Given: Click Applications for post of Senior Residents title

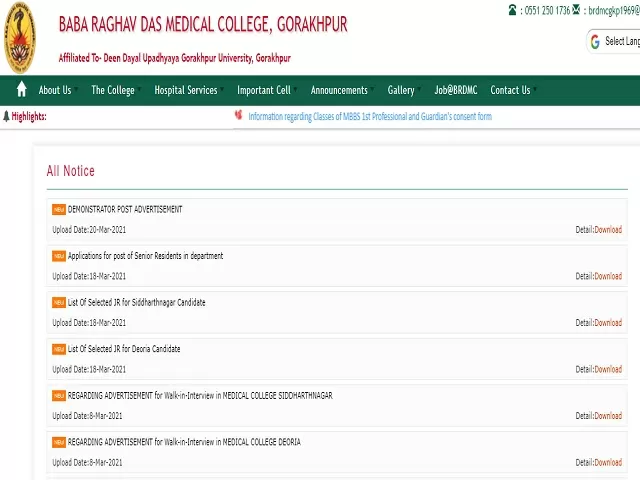Looking at the screenshot, I should click(x=145, y=256).
